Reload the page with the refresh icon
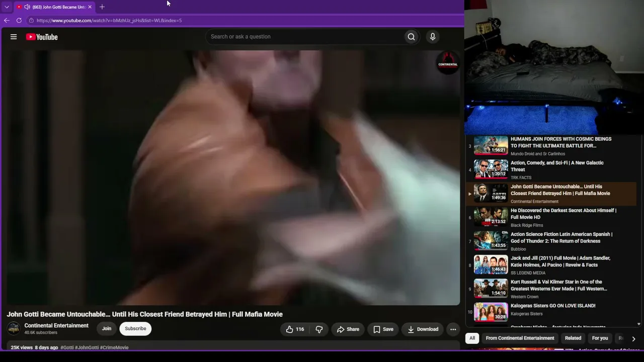Screen dimensions: 644x362 (x=19, y=21)
